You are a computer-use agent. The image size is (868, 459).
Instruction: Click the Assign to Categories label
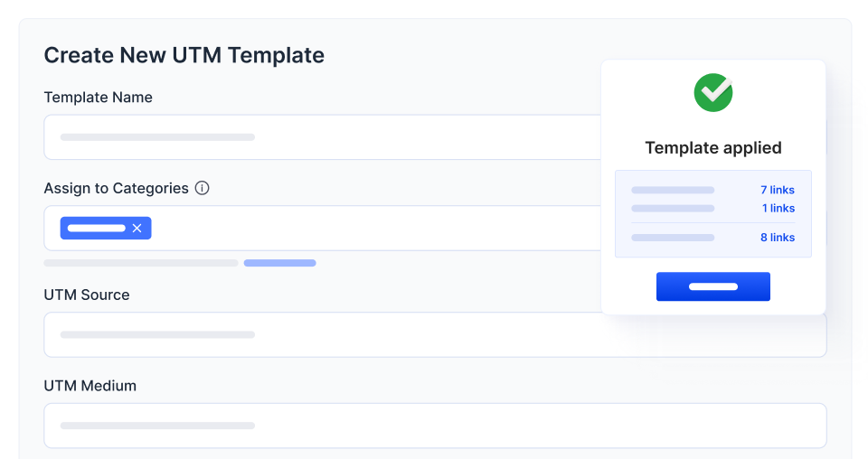tap(116, 188)
